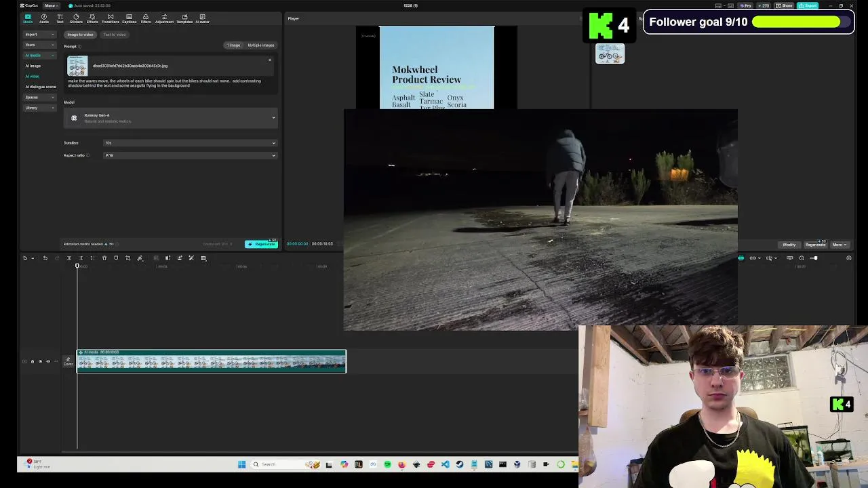The width and height of the screenshot is (868, 488).
Task: Click the playhead marker on timeline ruler
Action: tap(77, 266)
